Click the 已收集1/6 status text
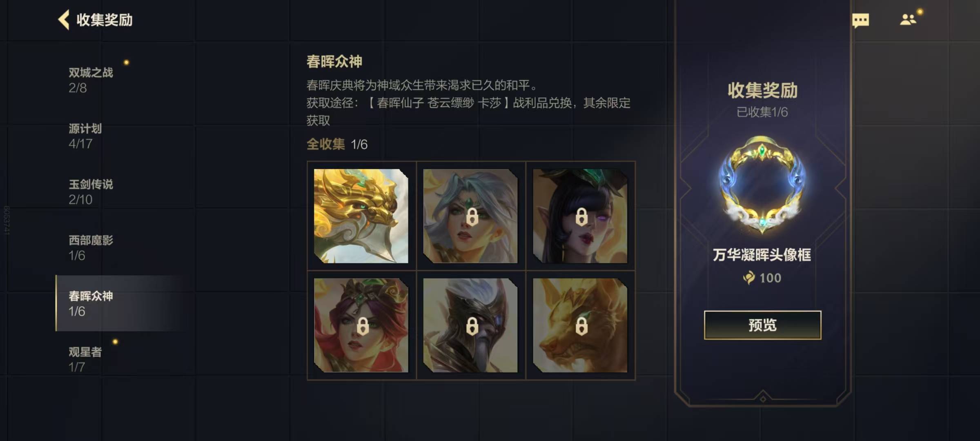 pyautogui.click(x=762, y=112)
